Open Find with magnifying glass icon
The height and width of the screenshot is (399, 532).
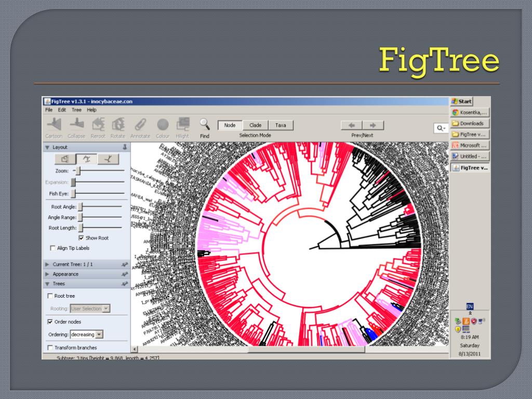point(205,125)
